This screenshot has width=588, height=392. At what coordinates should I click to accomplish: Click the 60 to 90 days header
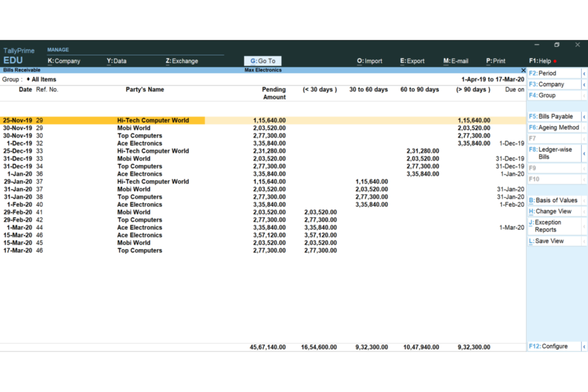(x=420, y=90)
